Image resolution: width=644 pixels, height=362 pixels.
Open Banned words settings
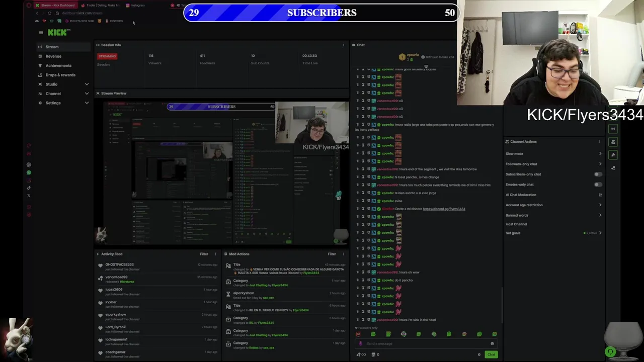coord(553,215)
